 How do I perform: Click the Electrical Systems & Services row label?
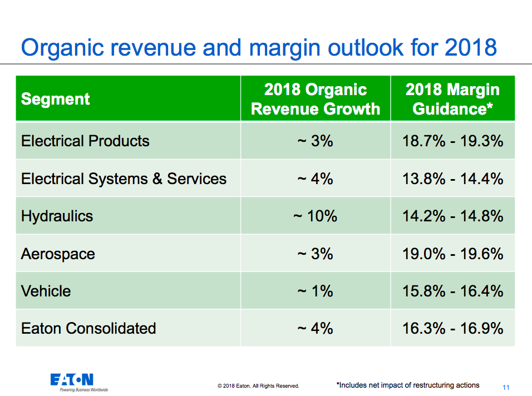point(124,179)
